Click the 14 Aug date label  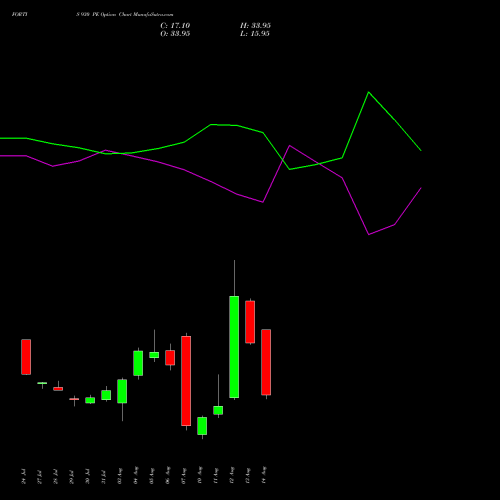click(263, 475)
